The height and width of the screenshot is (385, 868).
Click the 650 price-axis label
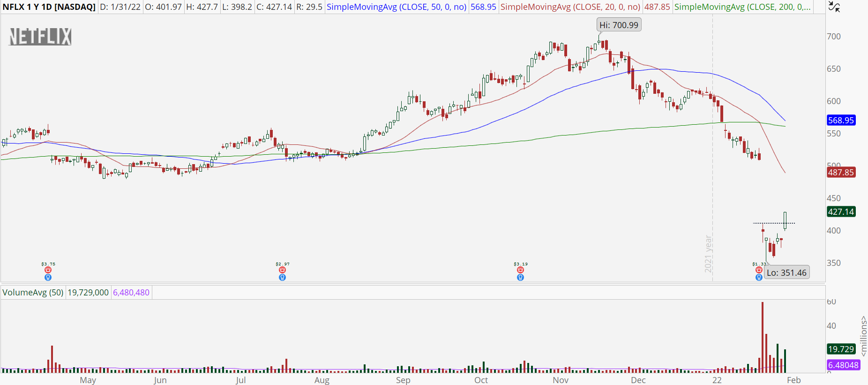834,68
